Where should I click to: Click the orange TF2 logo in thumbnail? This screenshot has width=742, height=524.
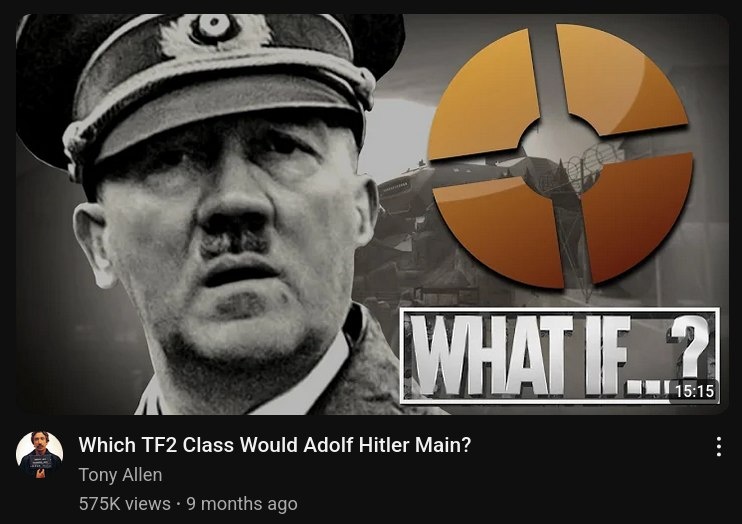coord(560,155)
